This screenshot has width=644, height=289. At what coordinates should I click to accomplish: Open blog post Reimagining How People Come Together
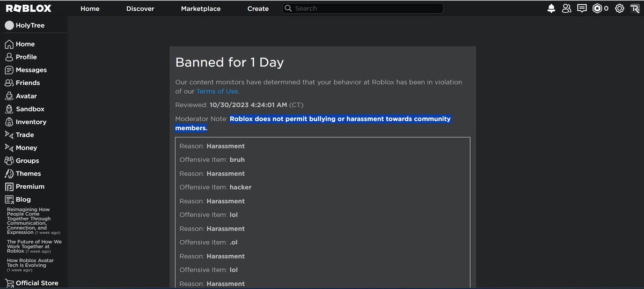[33, 221]
